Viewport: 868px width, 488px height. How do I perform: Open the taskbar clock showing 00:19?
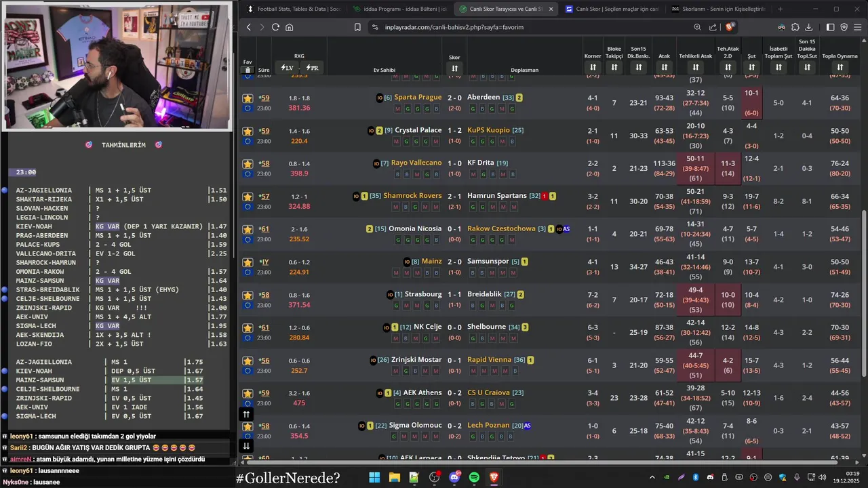848,478
